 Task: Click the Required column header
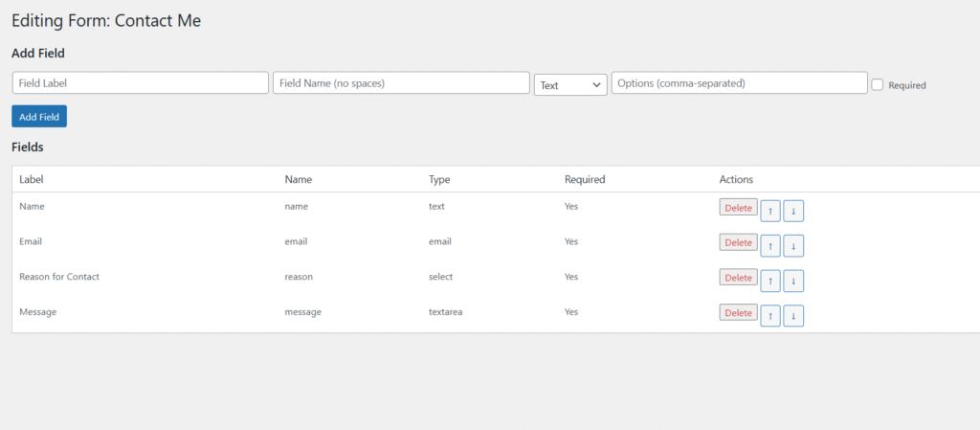click(x=585, y=179)
